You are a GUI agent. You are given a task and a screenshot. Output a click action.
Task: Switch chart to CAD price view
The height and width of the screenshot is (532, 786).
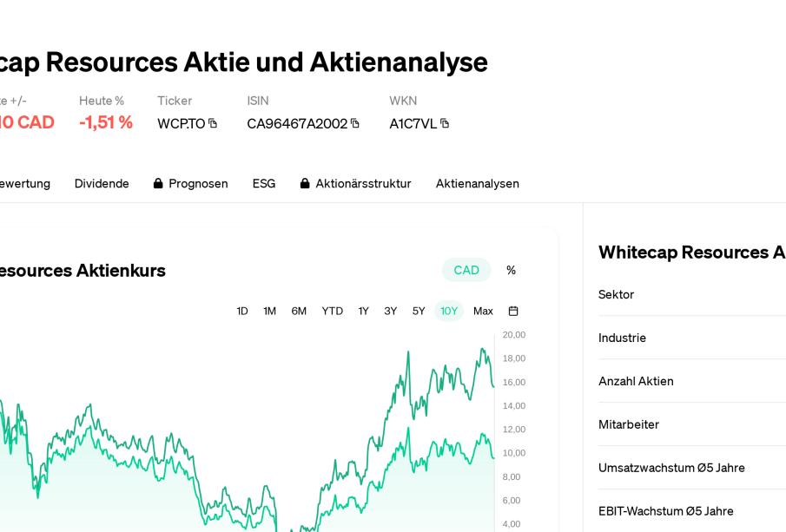pos(466,270)
